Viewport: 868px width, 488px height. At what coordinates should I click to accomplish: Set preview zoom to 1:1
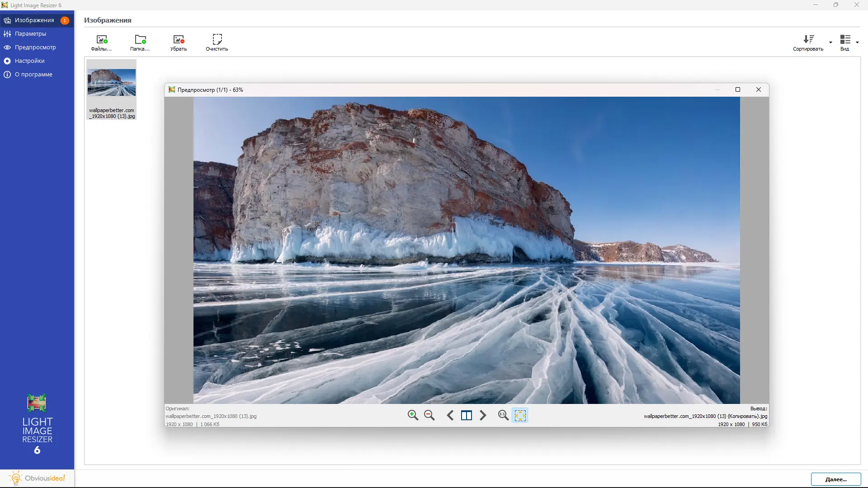tap(503, 415)
